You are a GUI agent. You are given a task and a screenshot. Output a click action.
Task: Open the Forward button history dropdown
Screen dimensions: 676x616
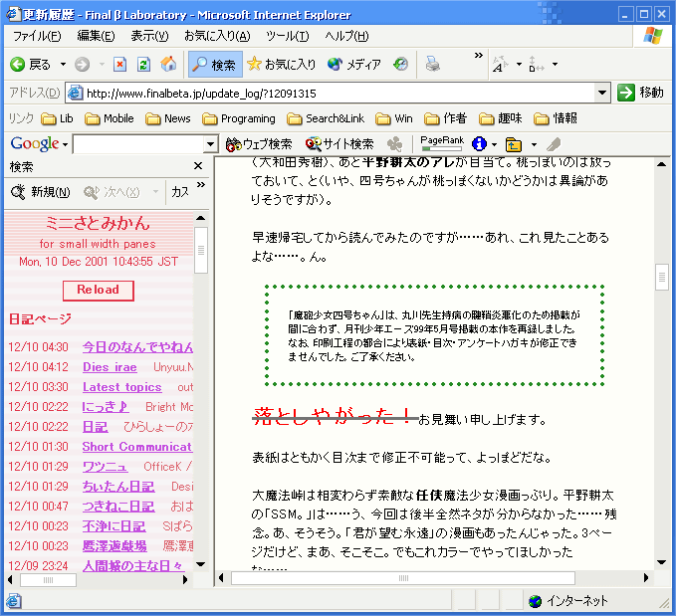click(x=102, y=65)
